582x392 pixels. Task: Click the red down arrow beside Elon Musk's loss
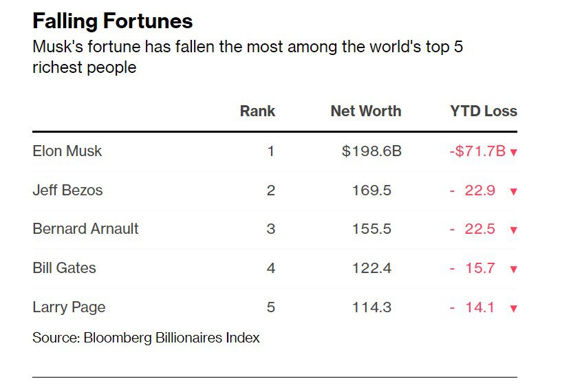click(x=514, y=152)
